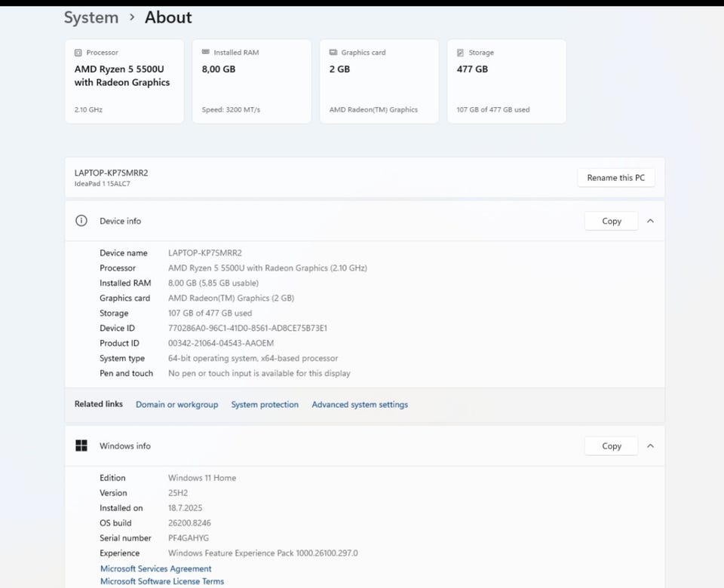Select Processor value AMD Ryzen 5 5500U row

point(267,268)
